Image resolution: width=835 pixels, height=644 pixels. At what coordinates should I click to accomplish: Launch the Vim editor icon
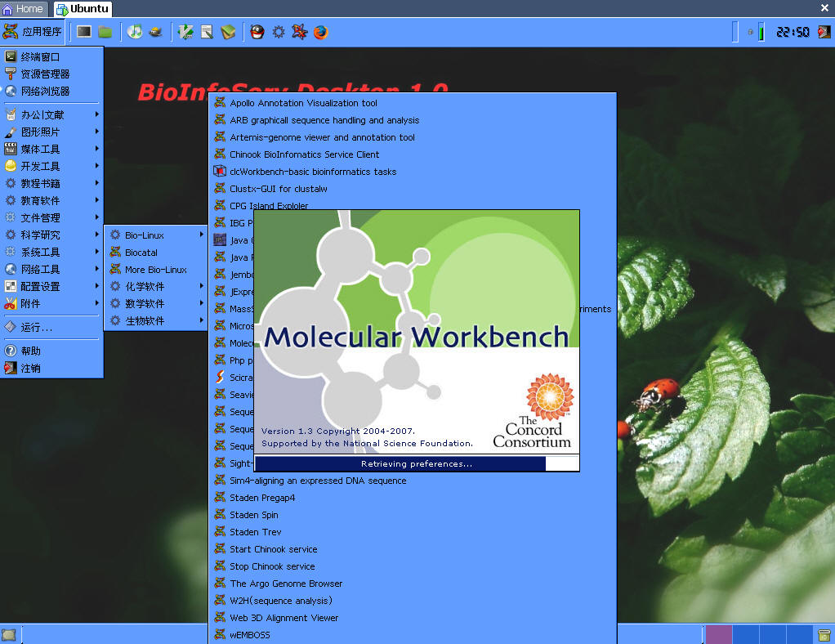[x=185, y=32]
